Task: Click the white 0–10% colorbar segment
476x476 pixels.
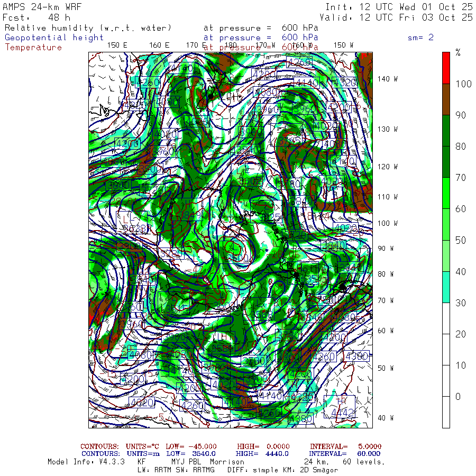Action: pos(446,381)
